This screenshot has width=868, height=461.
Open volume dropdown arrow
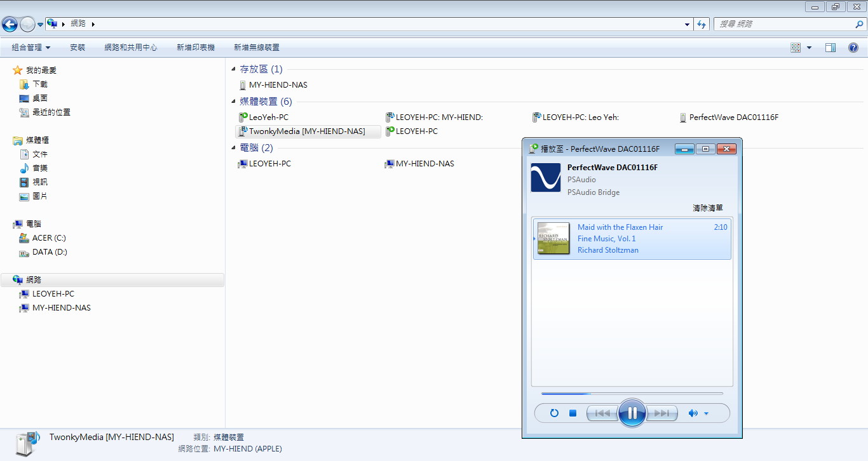[x=706, y=414]
